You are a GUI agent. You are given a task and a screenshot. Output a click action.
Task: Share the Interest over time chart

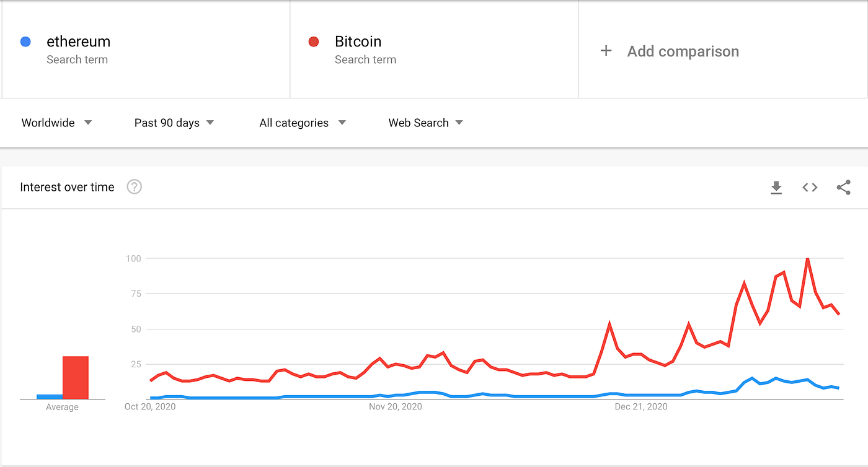point(843,187)
